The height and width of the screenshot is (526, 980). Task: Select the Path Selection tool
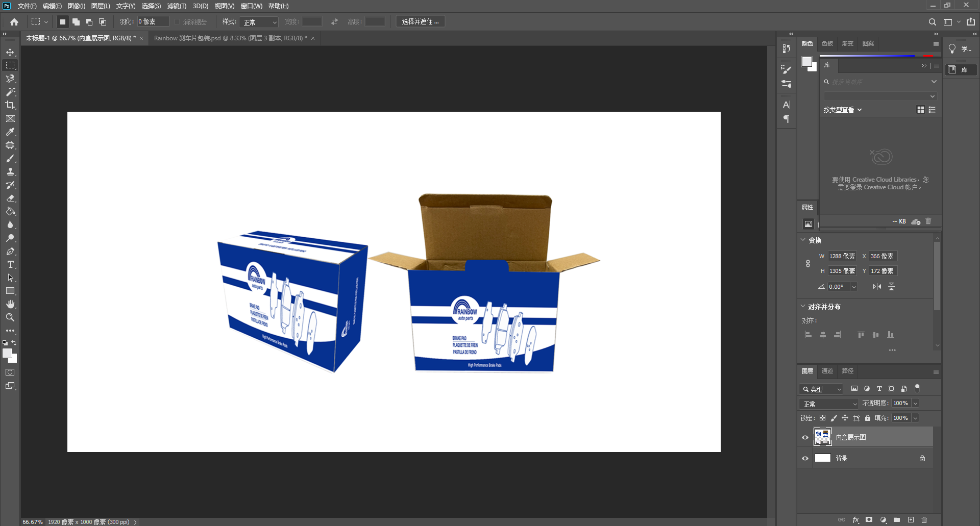click(x=10, y=278)
